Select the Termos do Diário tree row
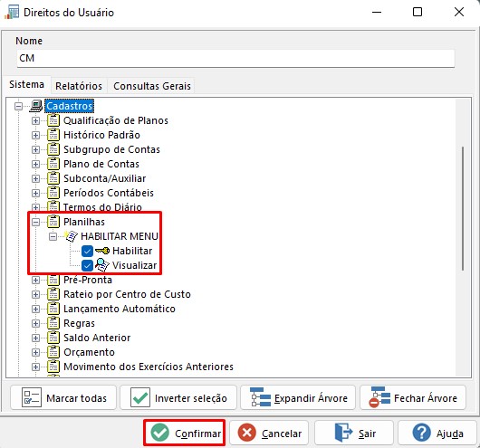The height and width of the screenshot is (448, 480). [102, 207]
